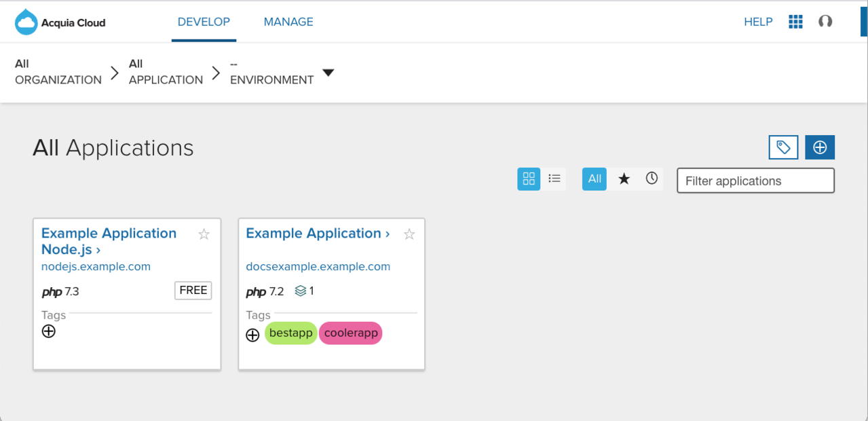Open the apps grid icon near Help
The height and width of the screenshot is (421, 868).
(x=795, y=21)
